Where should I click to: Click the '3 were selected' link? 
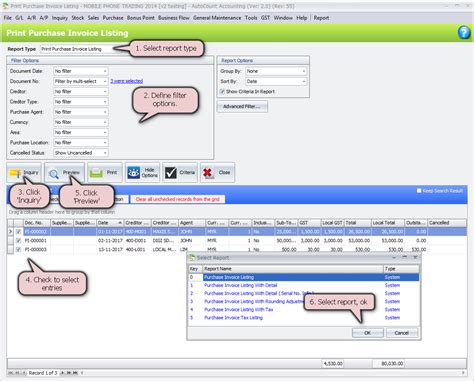[127, 81]
